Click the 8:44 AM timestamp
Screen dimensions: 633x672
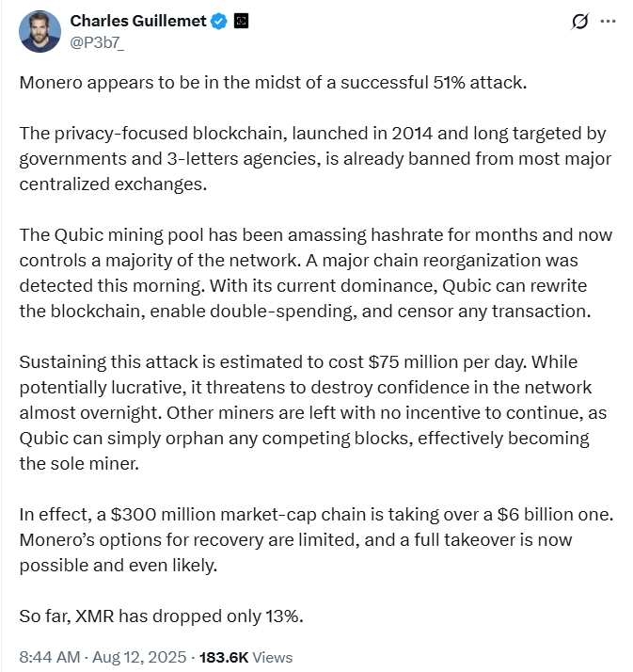click(x=50, y=657)
